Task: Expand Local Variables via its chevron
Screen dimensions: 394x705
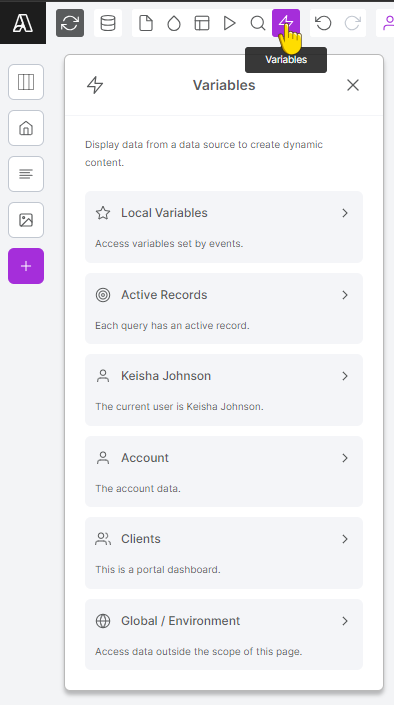Action: [x=345, y=213]
